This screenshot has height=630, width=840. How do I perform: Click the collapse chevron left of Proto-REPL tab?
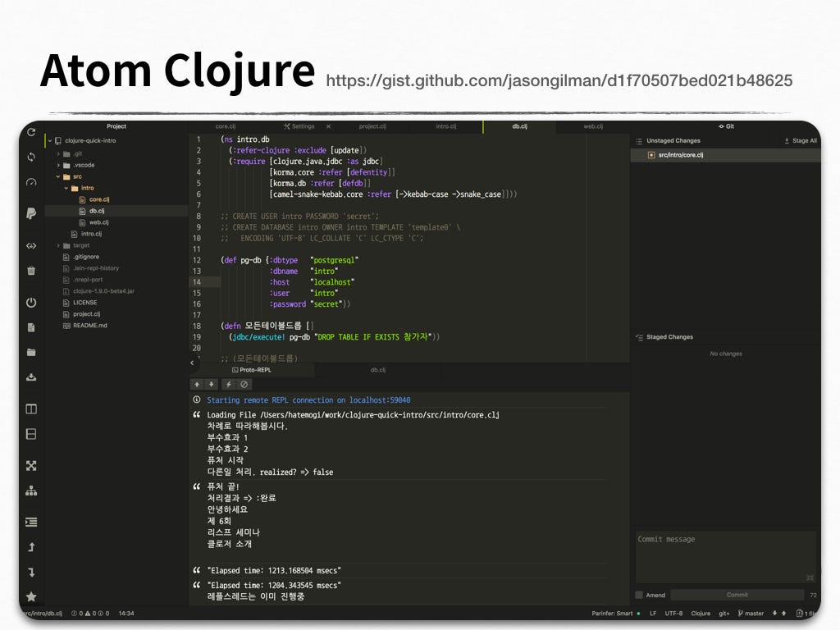[192, 363]
